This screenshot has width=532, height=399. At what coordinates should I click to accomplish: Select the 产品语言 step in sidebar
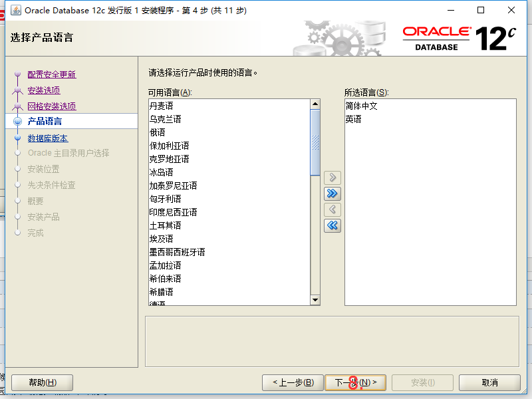(x=45, y=121)
